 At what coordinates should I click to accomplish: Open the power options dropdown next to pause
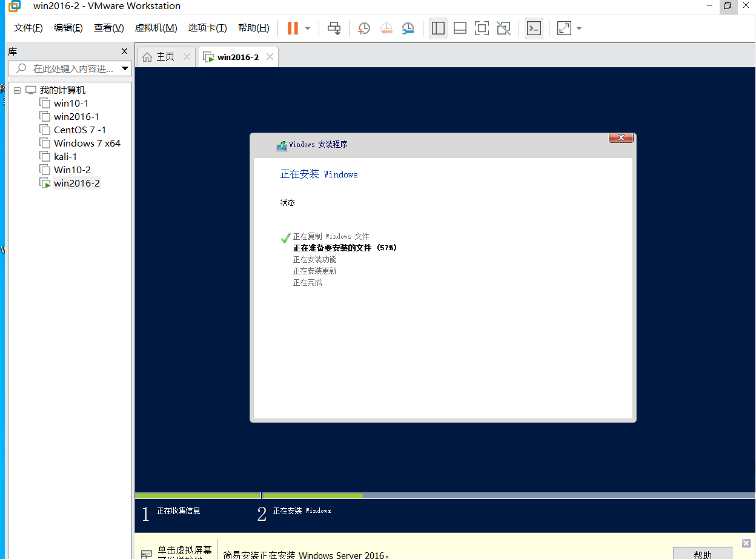pyautogui.click(x=308, y=28)
